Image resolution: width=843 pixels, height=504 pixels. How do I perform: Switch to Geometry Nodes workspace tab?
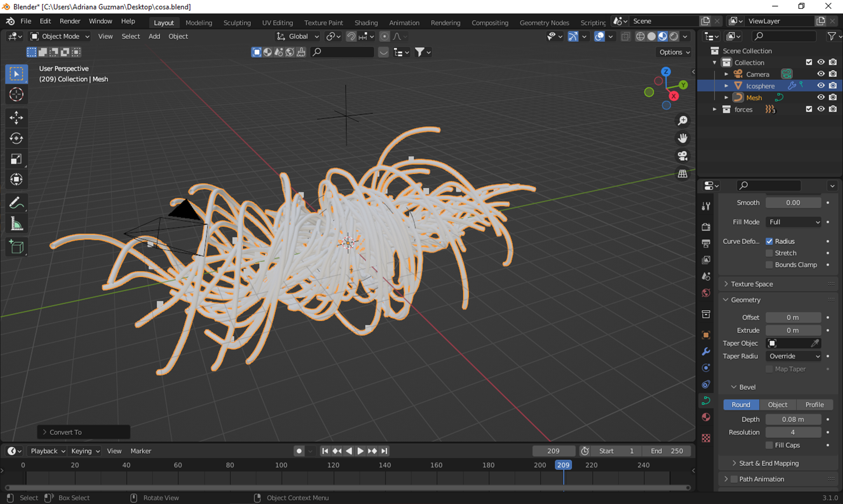(544, 22)
